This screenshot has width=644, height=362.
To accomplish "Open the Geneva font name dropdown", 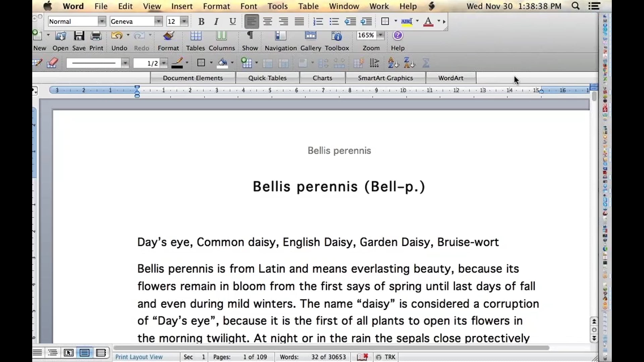I will pos(158,21).
